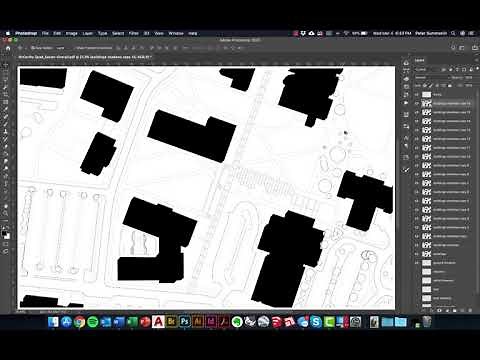Open the layer filter Kind dropdown
Image resolution: width=480 pixels, height=360 pixels.
click(427, 69)
